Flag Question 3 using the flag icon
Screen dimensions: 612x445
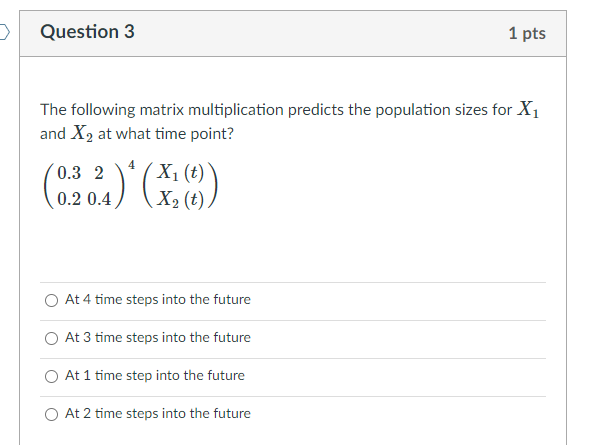pyautogui.click(x=4, y=32)
